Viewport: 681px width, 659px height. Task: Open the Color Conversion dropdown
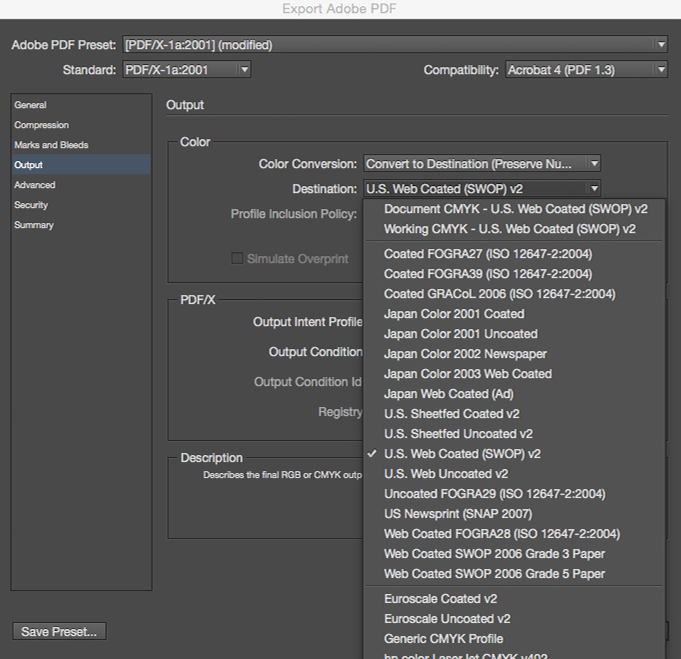point(482,164)
